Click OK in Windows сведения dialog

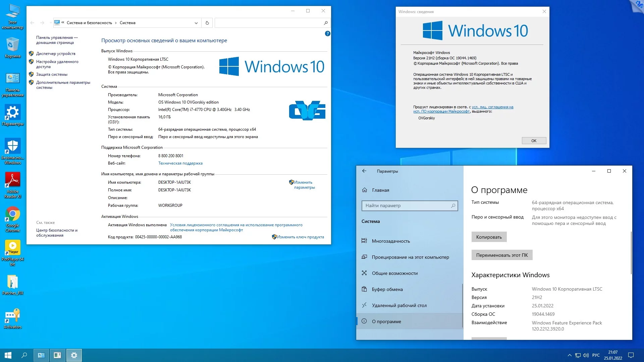point(534,141)
